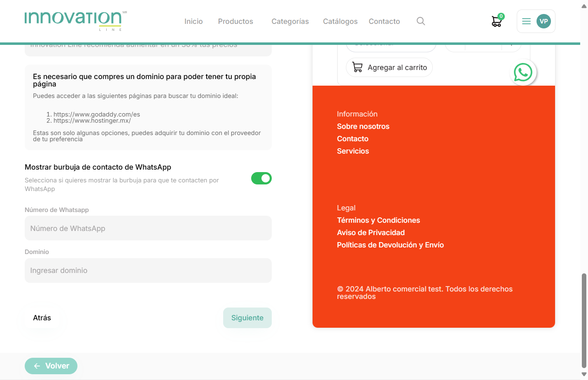Click the godaddy.com/es URL text
The width and height of the screenshot is (588, 380).
pyautogui.click(x=97, y=114)
